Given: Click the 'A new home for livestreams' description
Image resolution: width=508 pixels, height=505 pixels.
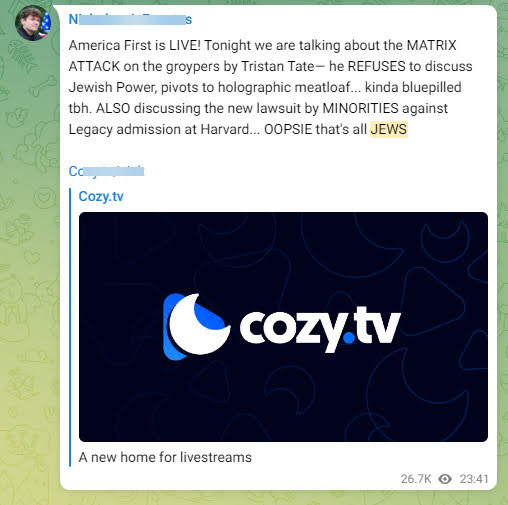Looking at the screenshot, I should (x=165, y=457).
